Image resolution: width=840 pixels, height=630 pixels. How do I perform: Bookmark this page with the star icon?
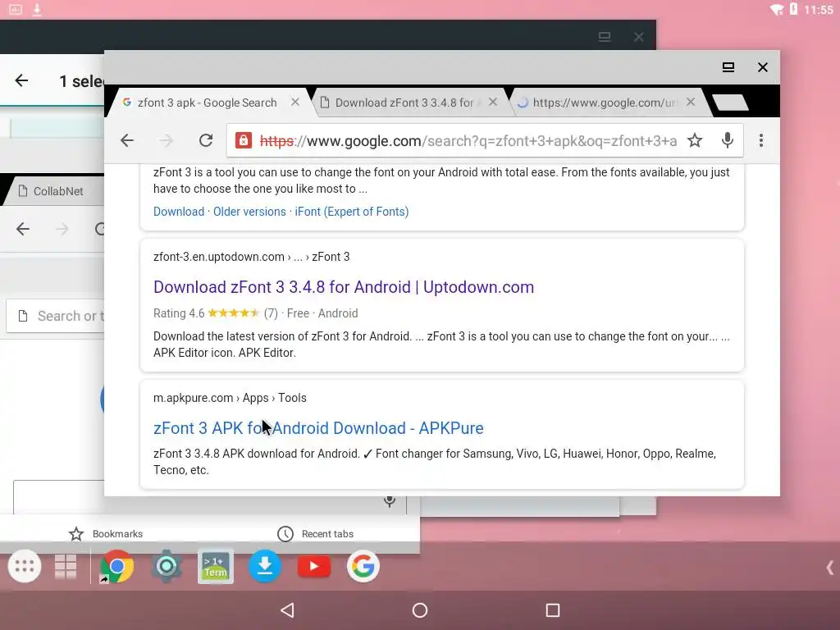(695, 140)
